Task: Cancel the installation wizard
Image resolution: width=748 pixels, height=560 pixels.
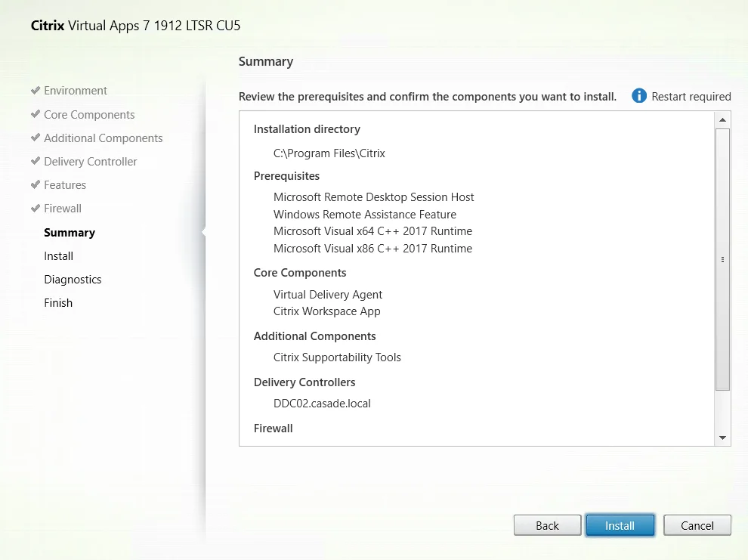Action: 697,525
